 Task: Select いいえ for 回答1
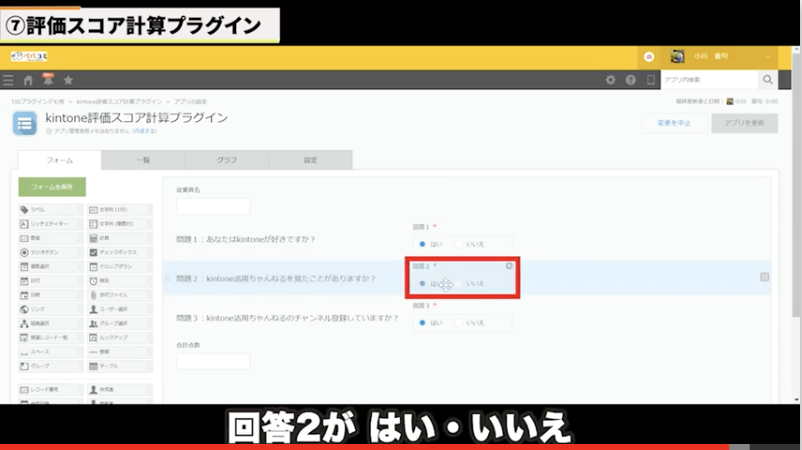460,243
